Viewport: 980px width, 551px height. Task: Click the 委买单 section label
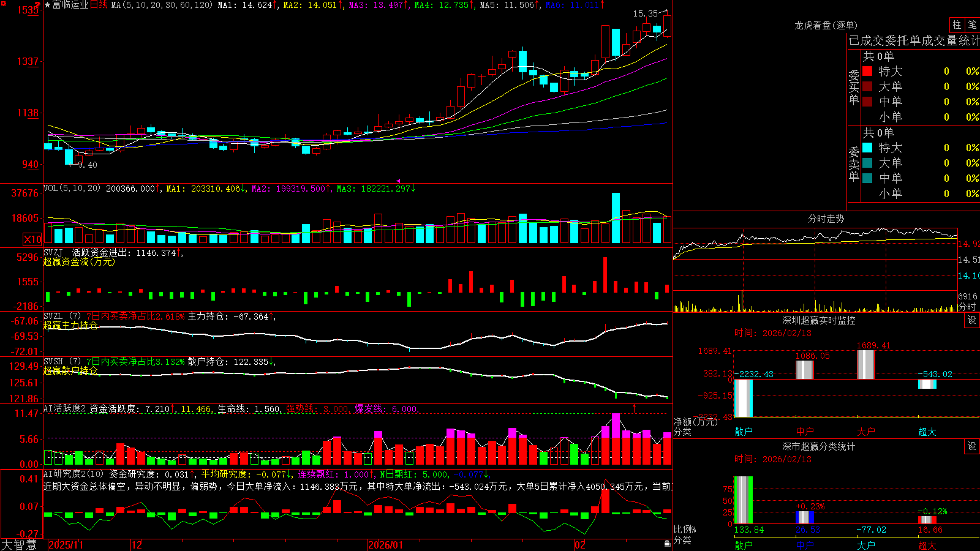tap(854, 87)
